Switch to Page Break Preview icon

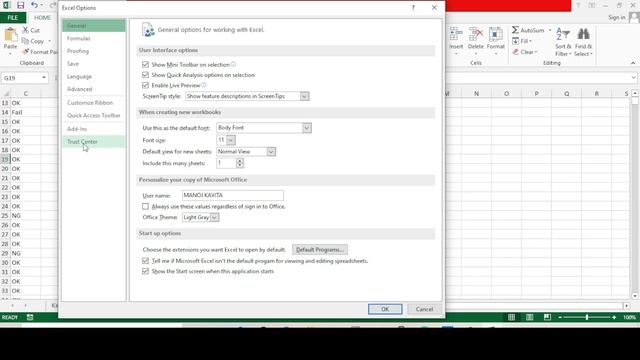(x=547, y=317)
